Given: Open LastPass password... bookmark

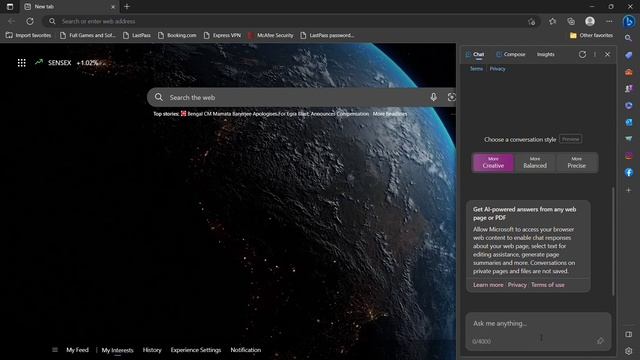Looking at the screenshot, I should pyautogui.click(x=327, y=36).
